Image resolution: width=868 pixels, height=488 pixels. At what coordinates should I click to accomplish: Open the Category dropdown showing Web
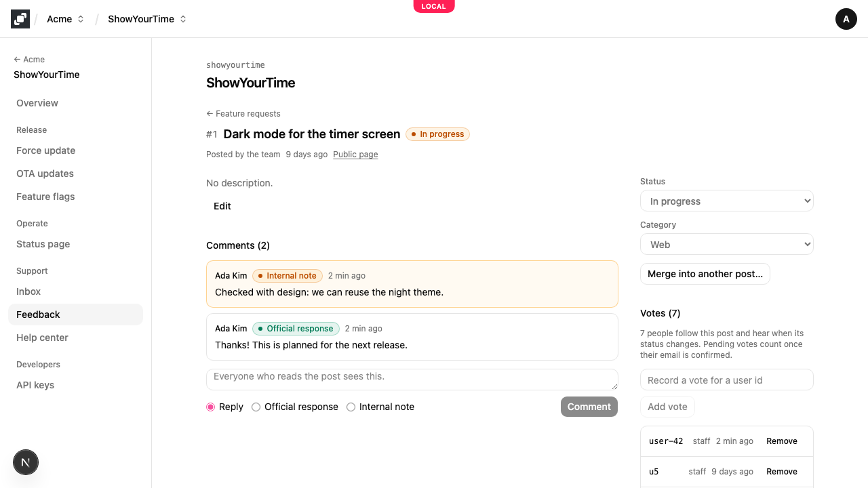click(x=727, y=245)
